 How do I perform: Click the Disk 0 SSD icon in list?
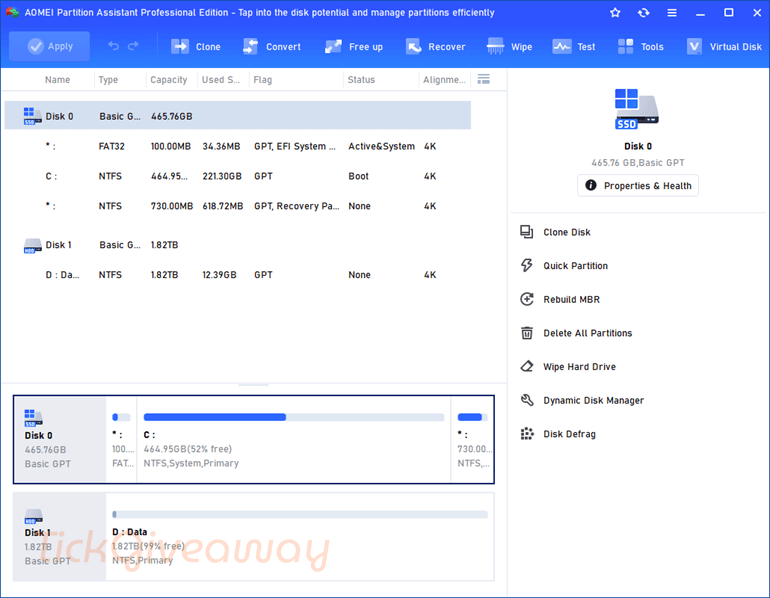point(32,116)
